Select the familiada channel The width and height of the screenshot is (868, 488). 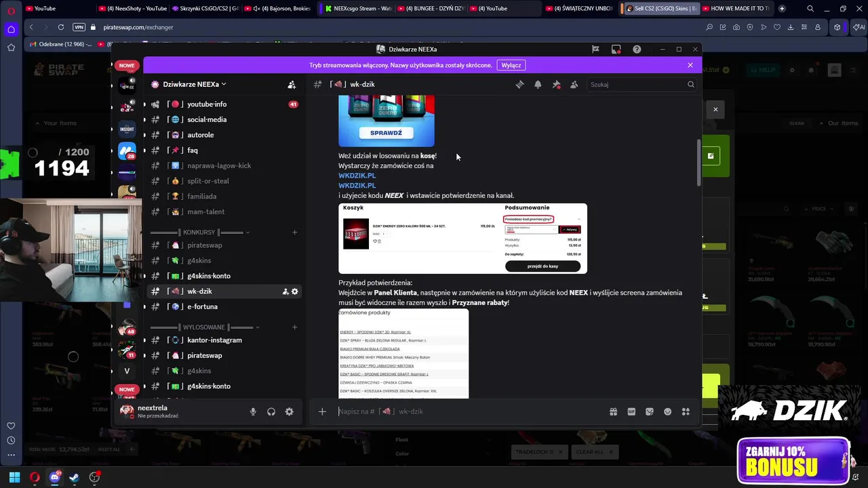click(x=224, y=197)
